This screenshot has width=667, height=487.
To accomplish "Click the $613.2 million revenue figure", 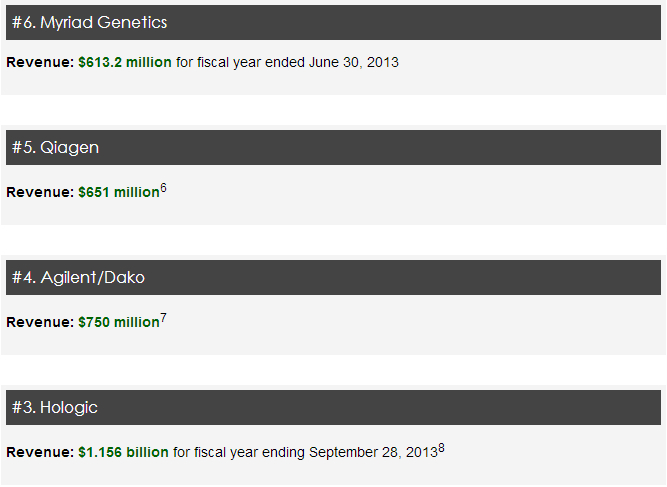I will 125,63.
